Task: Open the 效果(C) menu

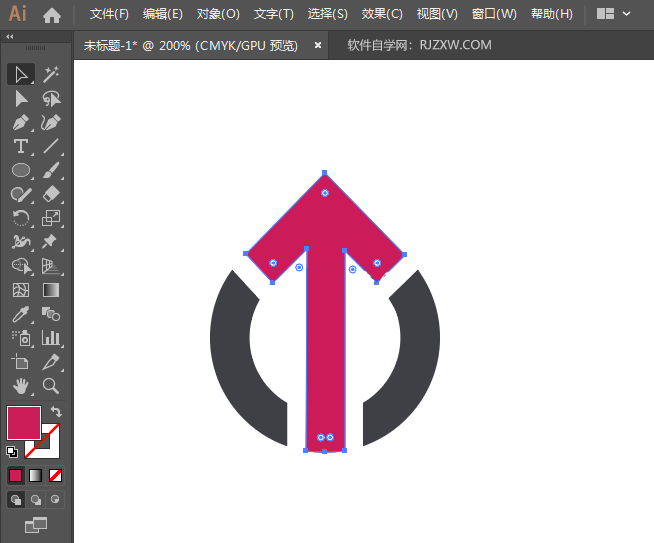Action: point(382,14)
